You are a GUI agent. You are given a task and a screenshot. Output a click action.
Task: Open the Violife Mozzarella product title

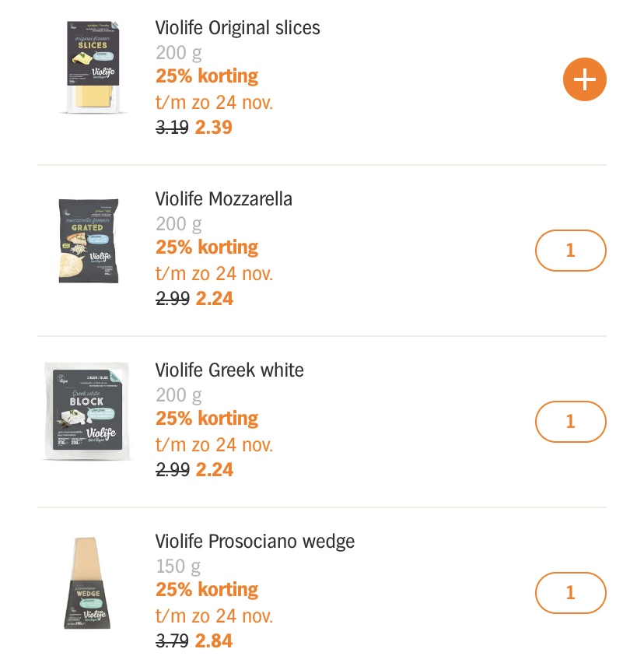(224, 199)
